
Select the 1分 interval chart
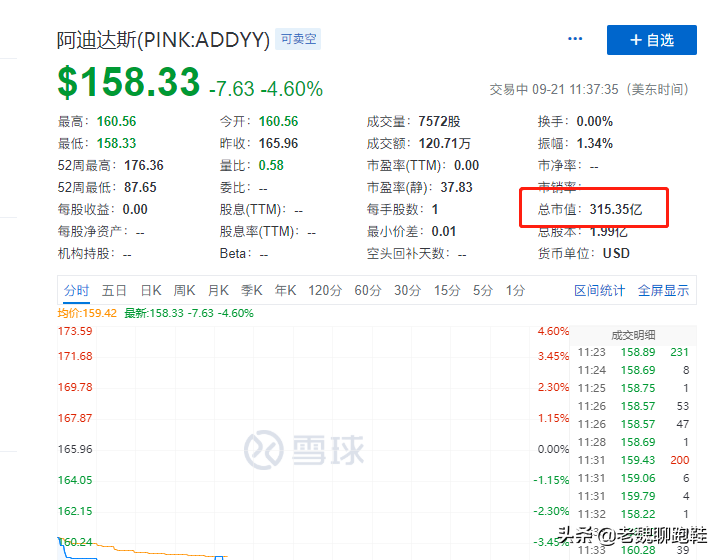click(515, 290)
